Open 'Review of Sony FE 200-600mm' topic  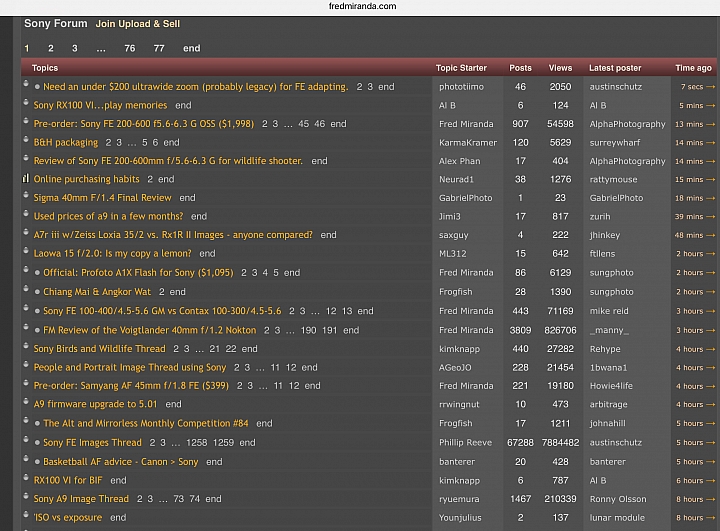(x=168, y=161)
